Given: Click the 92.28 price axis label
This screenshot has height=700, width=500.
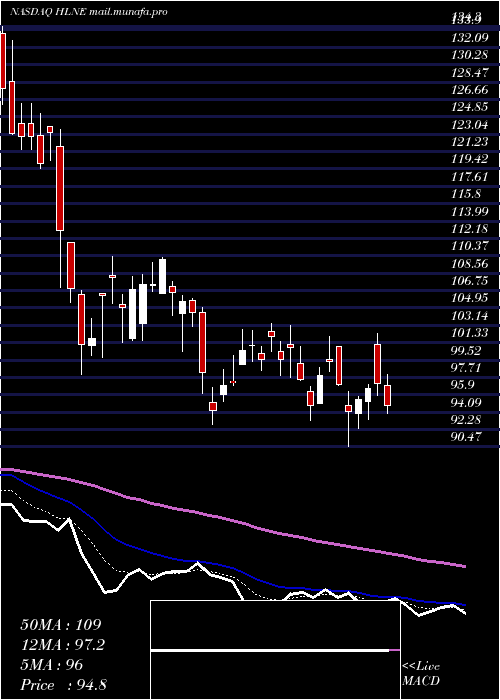Looking at the screenshot, I should pos(468,421).
